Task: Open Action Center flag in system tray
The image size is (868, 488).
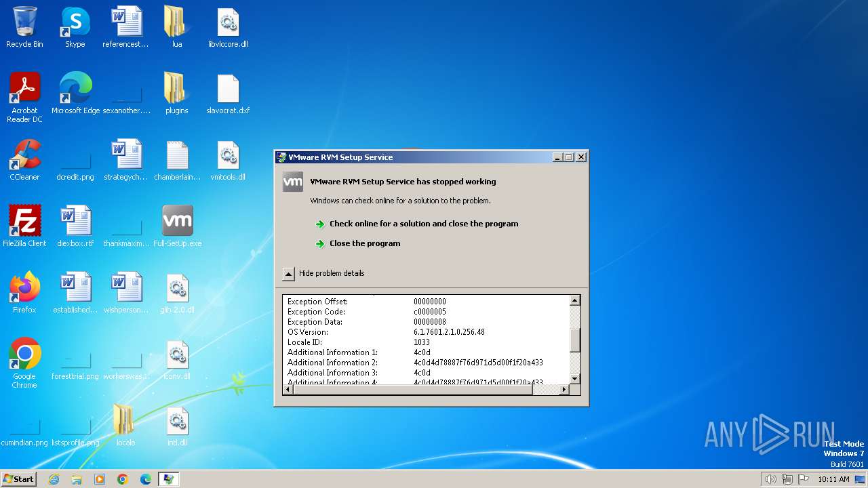Action: [804, 479]
